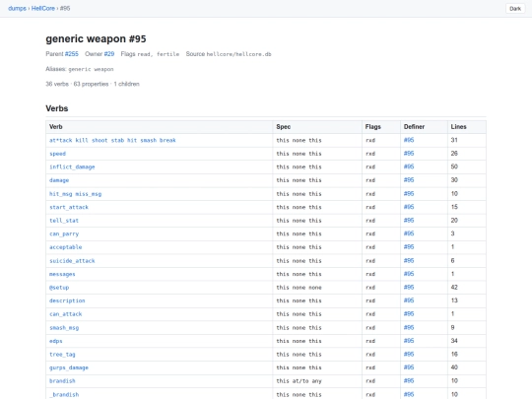Click the lines value 42 for @setup
The image size is (532, 399).
pos(454,287)
